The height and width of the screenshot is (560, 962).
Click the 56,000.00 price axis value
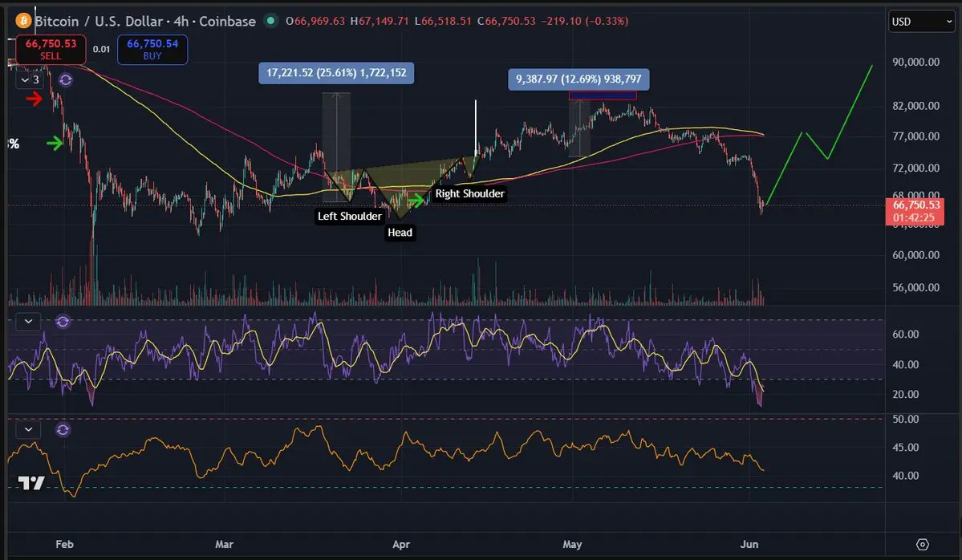[915, 288]
